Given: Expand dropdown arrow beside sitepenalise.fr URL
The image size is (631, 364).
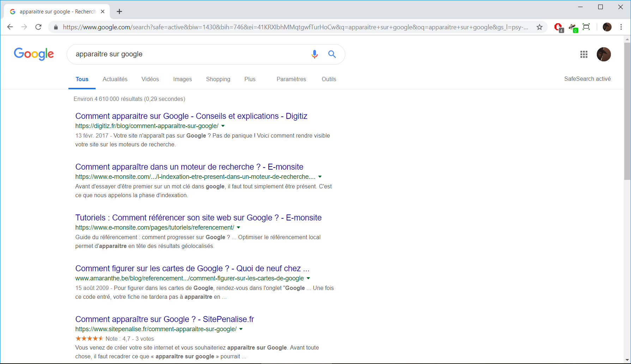Looking at the screenshot, I should point(241,329).
